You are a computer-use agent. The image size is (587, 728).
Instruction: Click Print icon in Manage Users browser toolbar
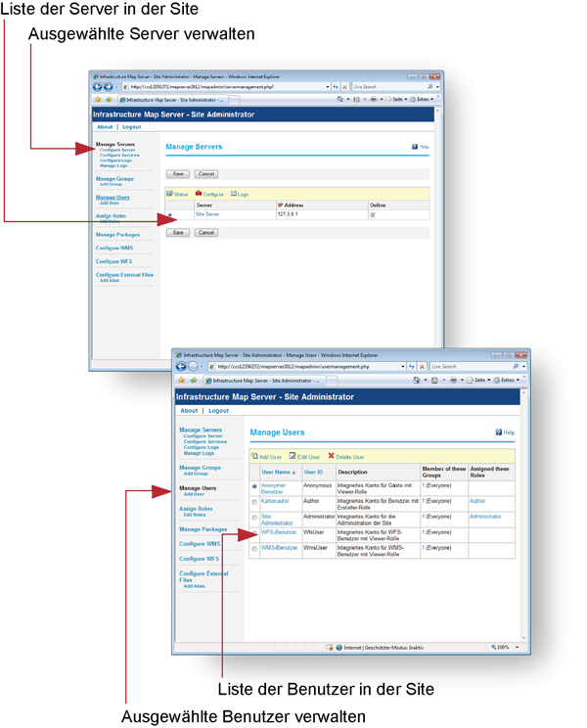[453, 381]
